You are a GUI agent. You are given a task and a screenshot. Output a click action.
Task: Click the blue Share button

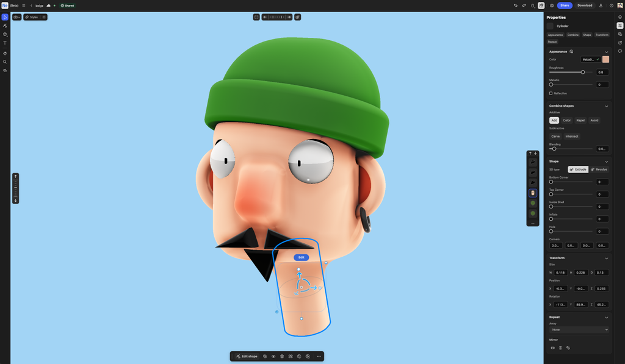(x=565, y=5)
